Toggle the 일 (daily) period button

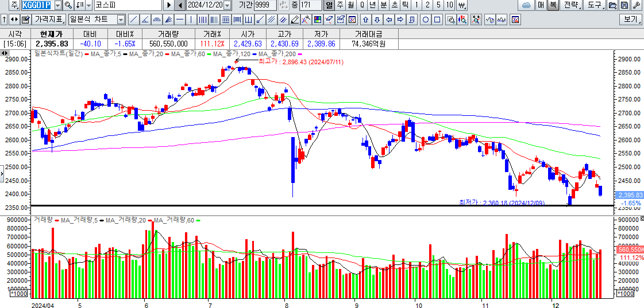329,5
